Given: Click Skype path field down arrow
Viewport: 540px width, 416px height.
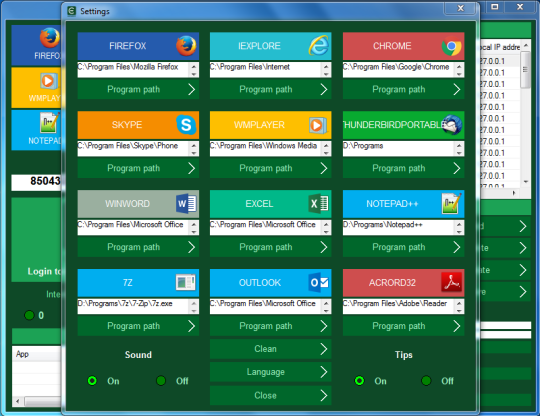Looking at the screenshot, I should click(x=194, y=153).
